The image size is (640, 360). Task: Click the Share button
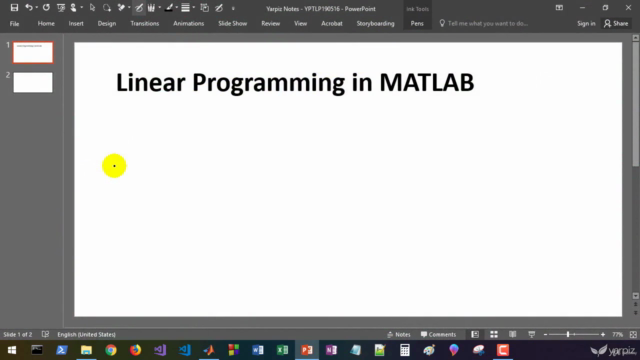point(616,24)
